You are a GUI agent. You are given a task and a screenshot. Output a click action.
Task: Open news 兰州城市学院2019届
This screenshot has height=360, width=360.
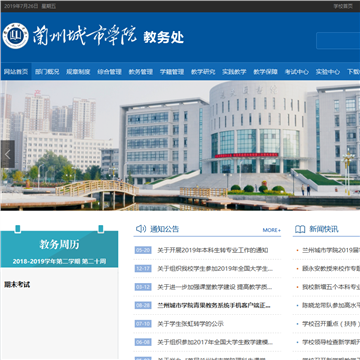(331, 250)
